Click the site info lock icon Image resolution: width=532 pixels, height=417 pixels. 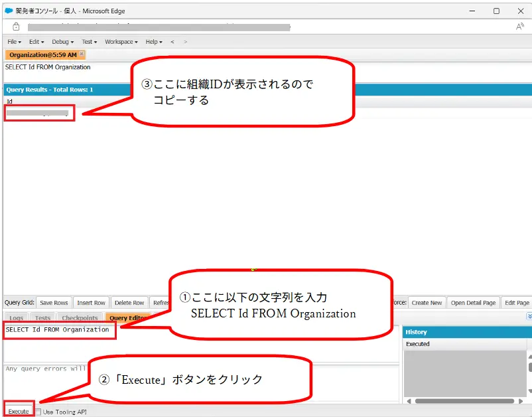pos(15,27)
